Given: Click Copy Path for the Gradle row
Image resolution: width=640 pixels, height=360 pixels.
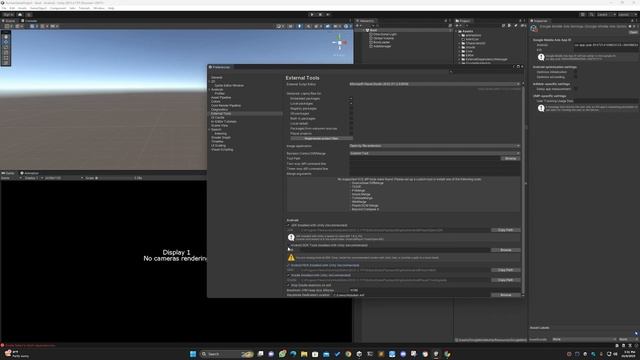Looking at the screenshot, I should [x=505, y=280].
